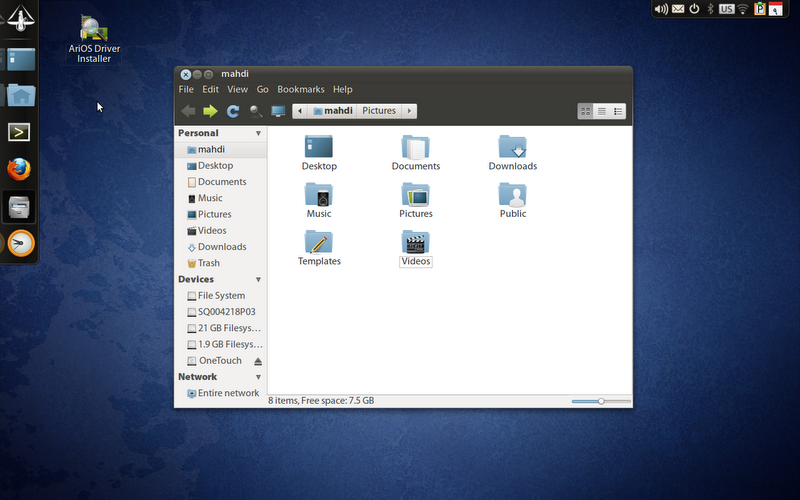Open the Go menu
This screenshot has height=500, width=800.
point(262,89)
